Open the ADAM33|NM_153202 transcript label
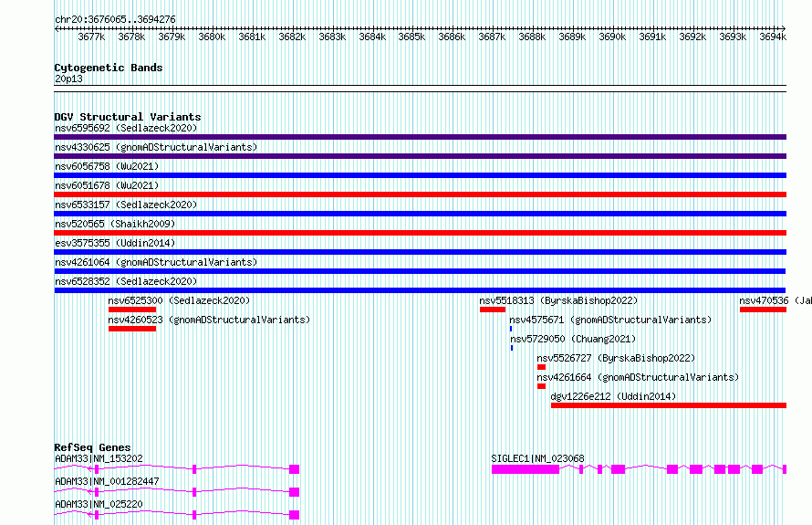Image resolution: width=812 pixels, height=525 pixels. 99,458
